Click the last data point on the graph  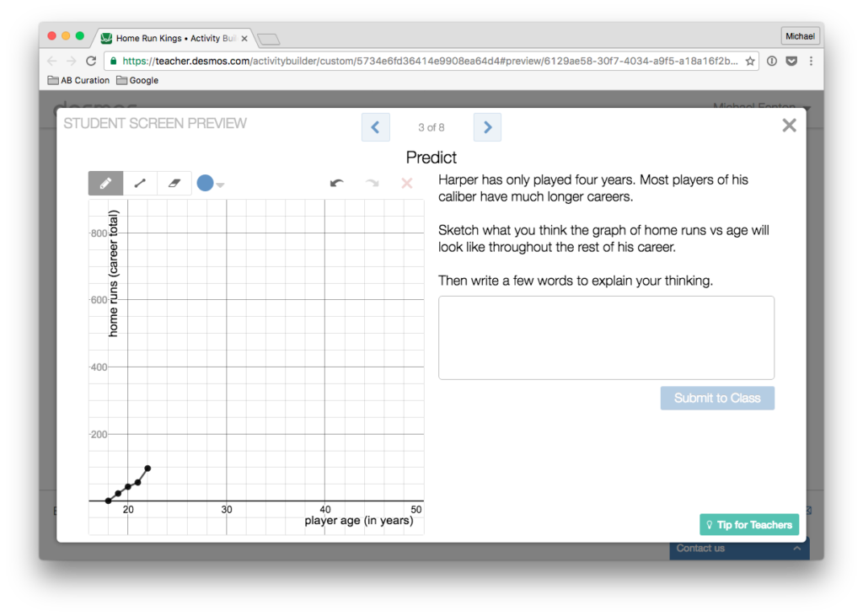(x=147, y=469)
